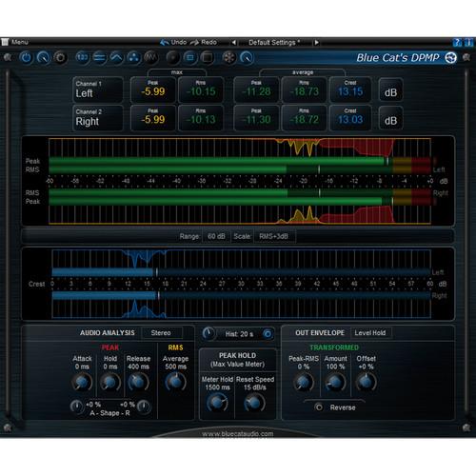This screenshot has height=476, width=476.
Task: Click the small Attack shape knob
Action: (x=77, y=406)
